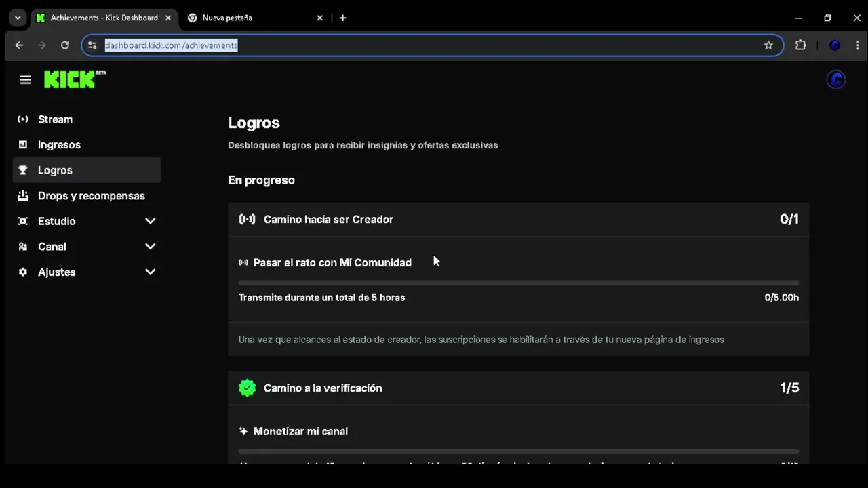Click the En progreso section title
This screenshot has width=868, height=488.
click(x=262, y=180)
